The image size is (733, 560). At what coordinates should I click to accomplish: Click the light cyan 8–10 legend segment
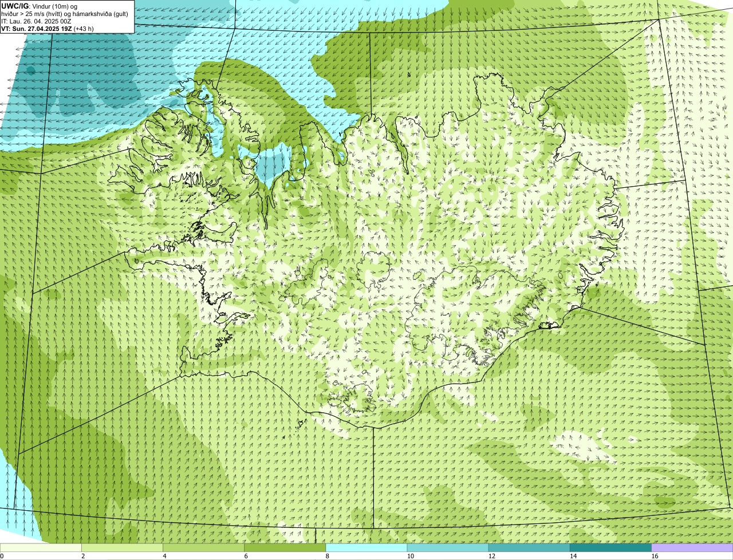tap(366, 548)
